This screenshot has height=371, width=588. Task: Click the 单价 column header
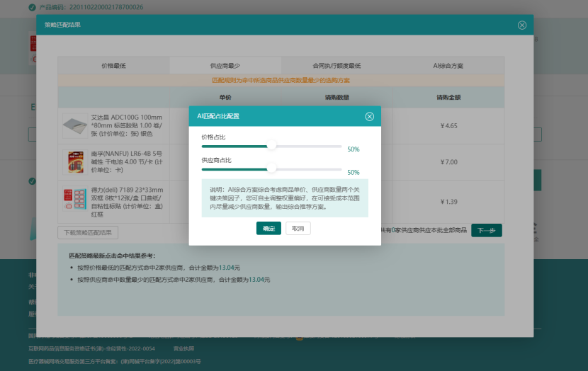coord(225,97)
